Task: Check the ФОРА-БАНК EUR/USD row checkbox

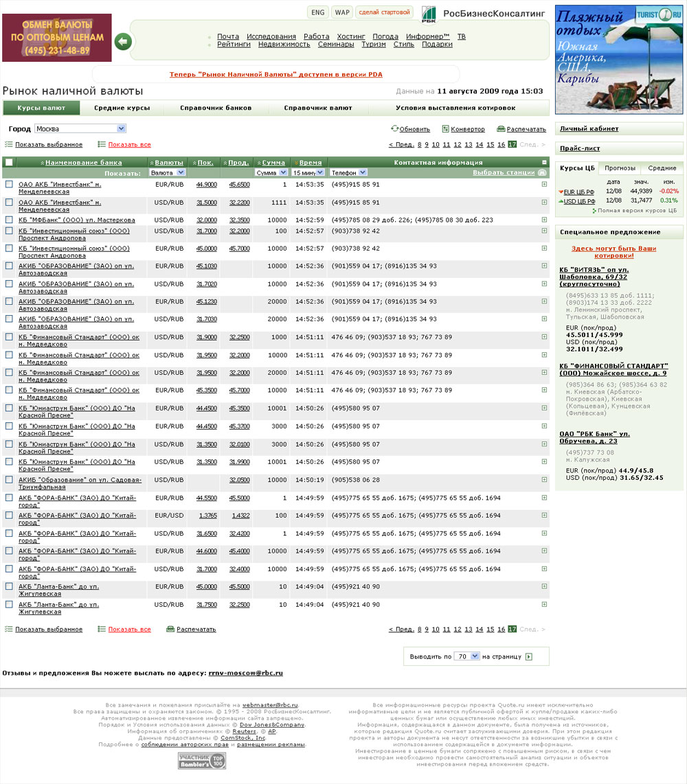Action: click(9, 516)
